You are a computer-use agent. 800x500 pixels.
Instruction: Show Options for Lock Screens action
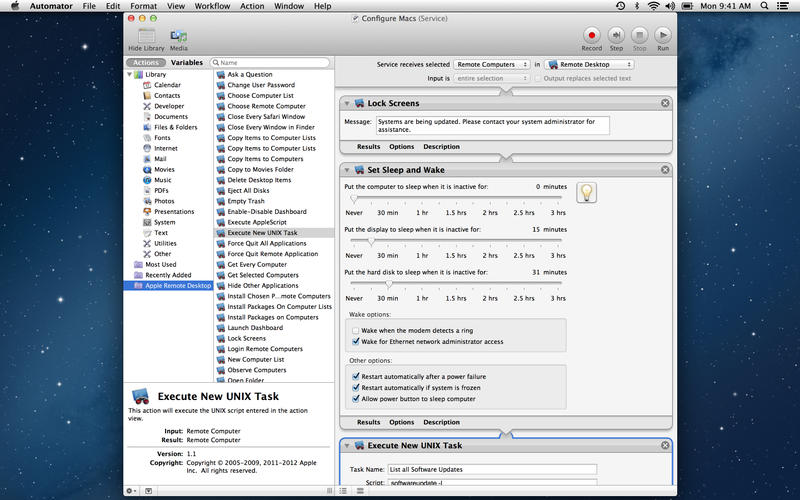[401, 146]
